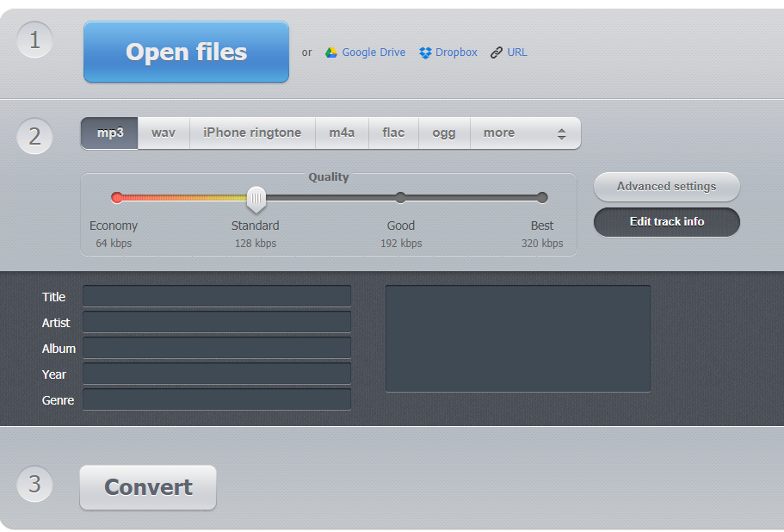The width and height of the screenshot is (784, 532).
Task: Switch to m4a format
Action: [x=342, y=133]
